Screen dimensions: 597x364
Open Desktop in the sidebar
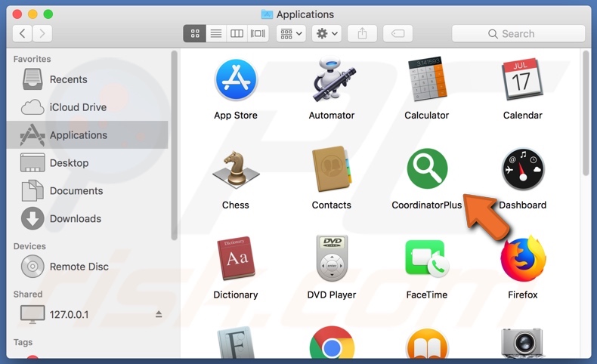(88, 163)
